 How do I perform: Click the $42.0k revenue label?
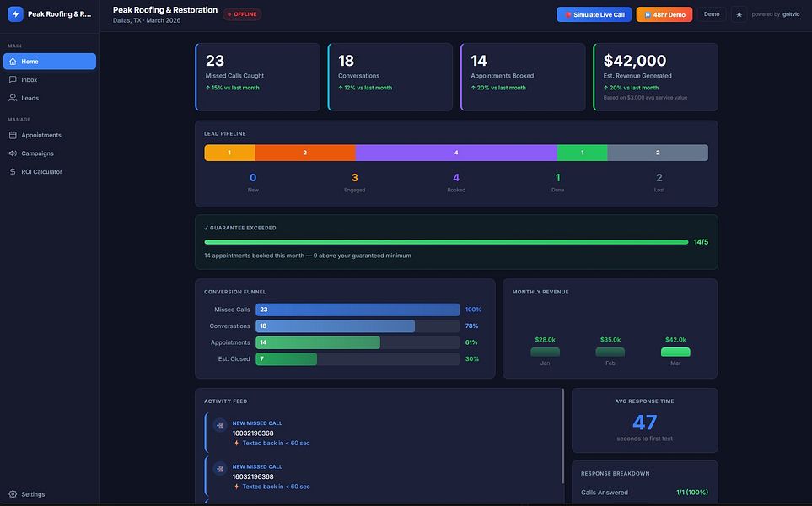pyautogui.click(x=675, y=340)
